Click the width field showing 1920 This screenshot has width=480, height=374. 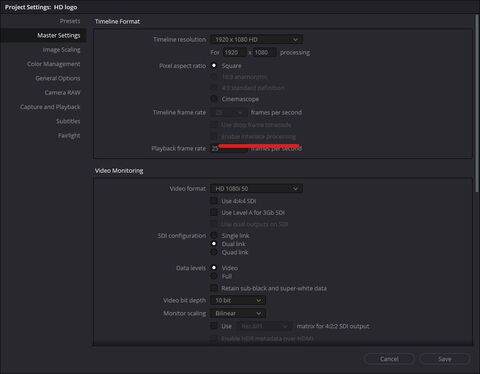pyautogui.click(x=234, y=52)
